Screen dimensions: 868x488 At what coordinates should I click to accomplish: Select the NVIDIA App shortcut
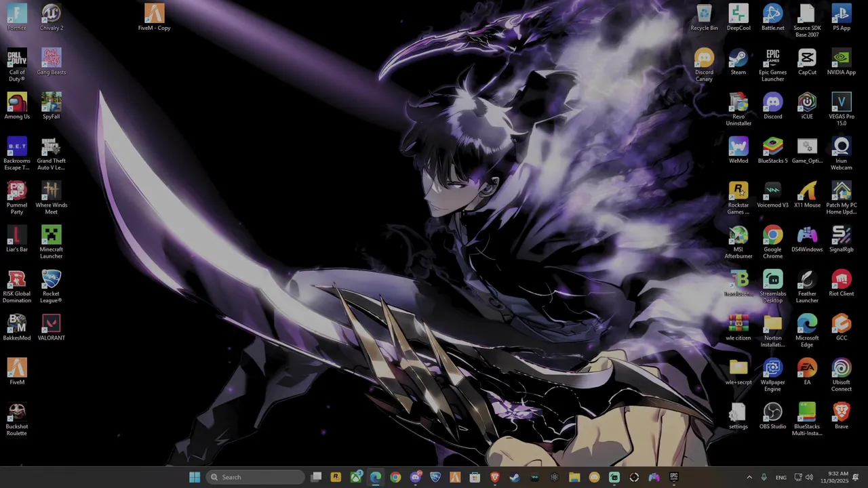click(842, 62)
